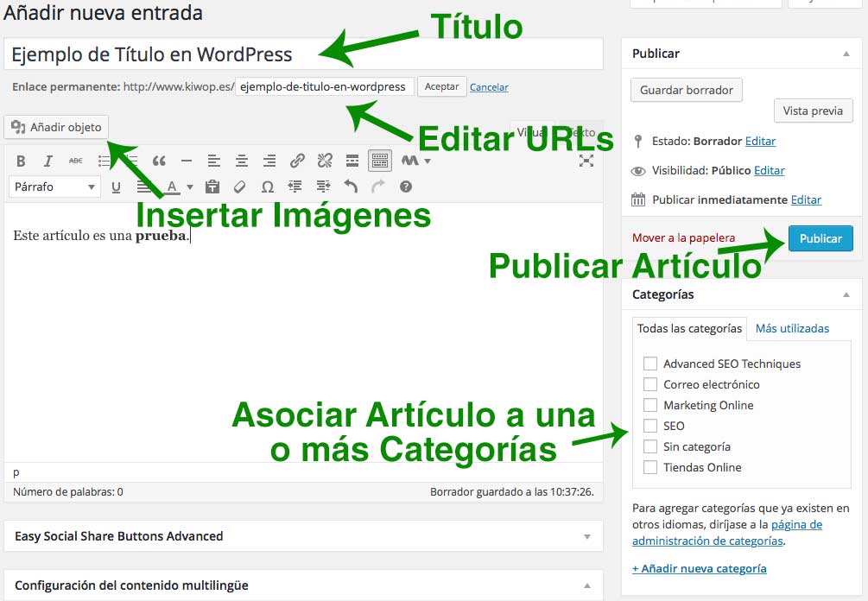Collapse the Publicar panel

846,54
